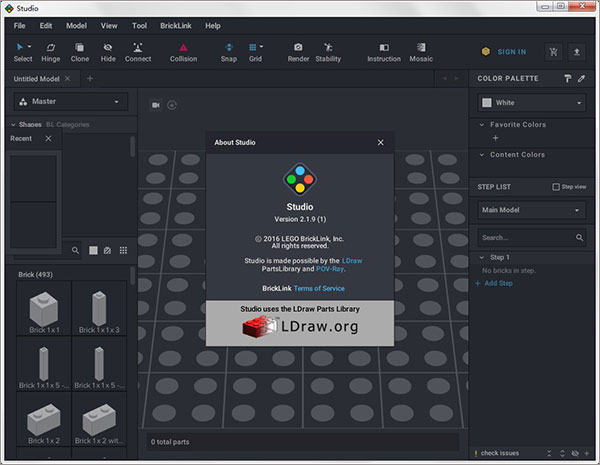Open the Help menu
Screen dimensions: 600x465
pyautogui.click(x=213, y=26)
